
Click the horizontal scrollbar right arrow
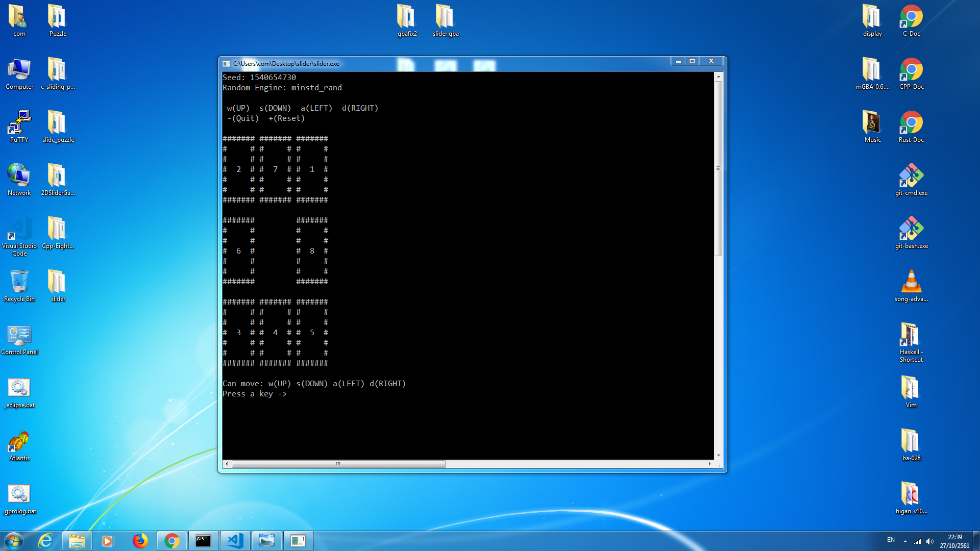point(709,464)
